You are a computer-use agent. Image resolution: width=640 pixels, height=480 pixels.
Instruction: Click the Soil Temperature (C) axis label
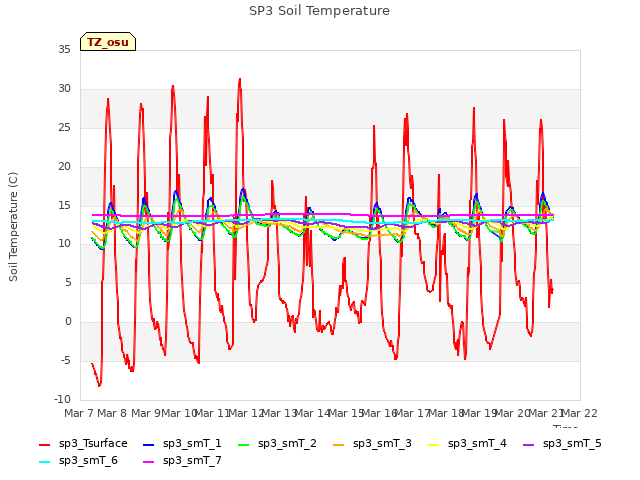tap(13, 227)
